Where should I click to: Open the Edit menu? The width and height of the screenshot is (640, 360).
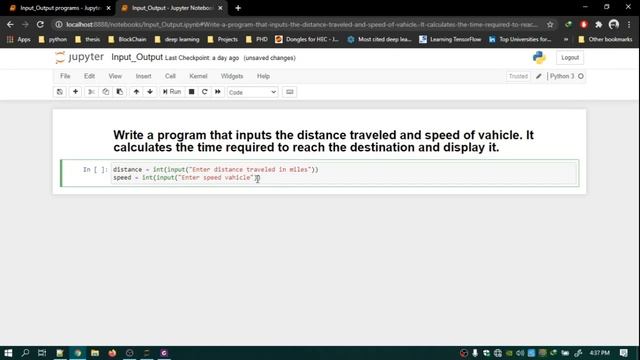pos(89,76)
